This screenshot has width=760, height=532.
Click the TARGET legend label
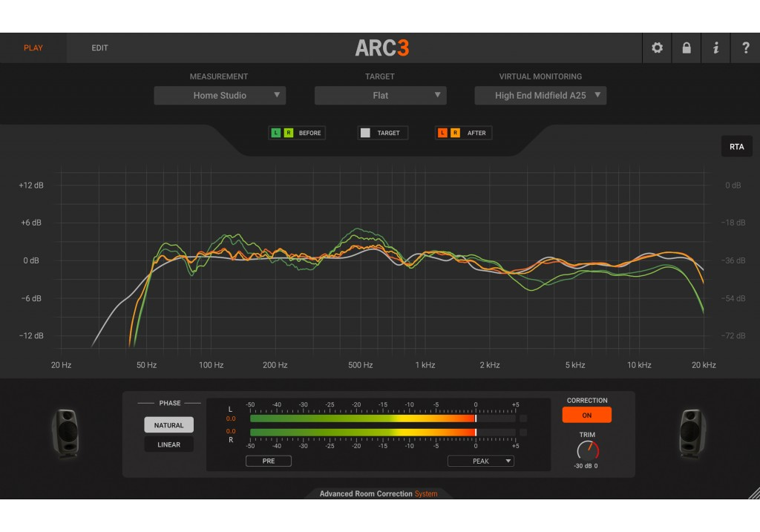(x=389, y=133)
